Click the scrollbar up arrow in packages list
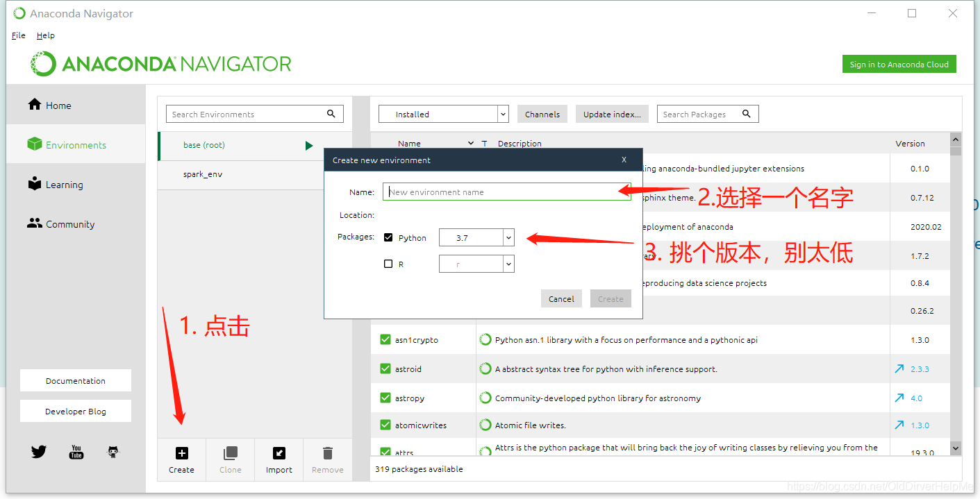 [956, 138]
